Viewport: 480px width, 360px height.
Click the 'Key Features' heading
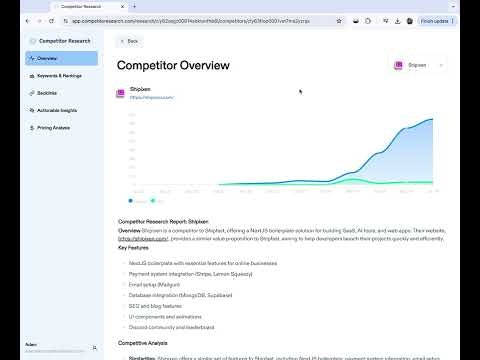[133, 248]
